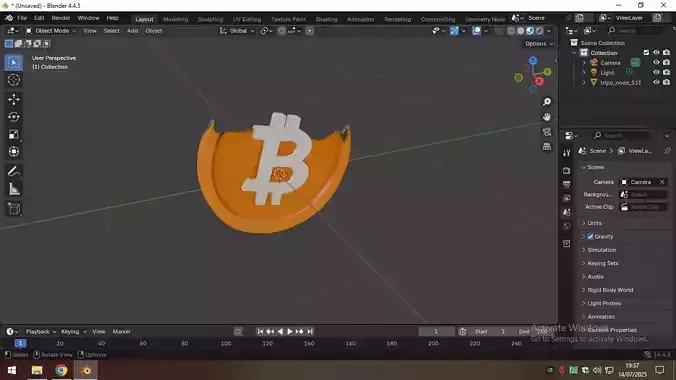Select the Select Box tool
Image resolution: width=676 pixels, height=380 pixels.
click(14, 63)
